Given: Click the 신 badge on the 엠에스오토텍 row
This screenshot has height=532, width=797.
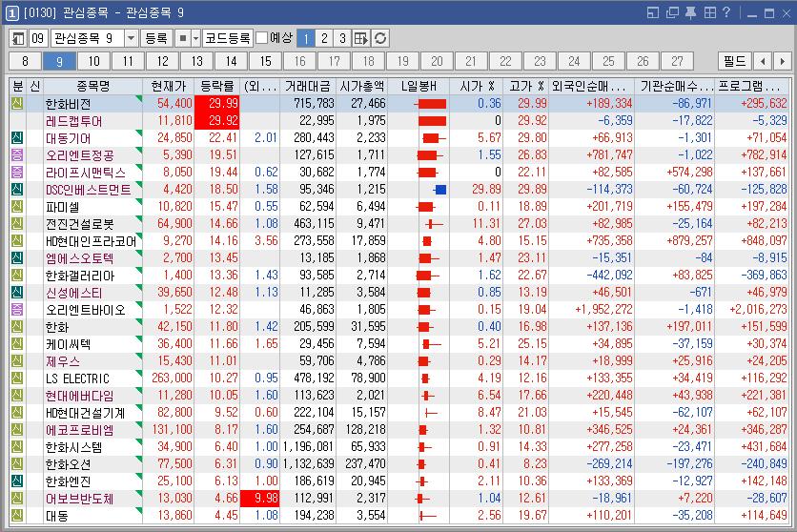Looking at the screenshot, I should point(17,258).
